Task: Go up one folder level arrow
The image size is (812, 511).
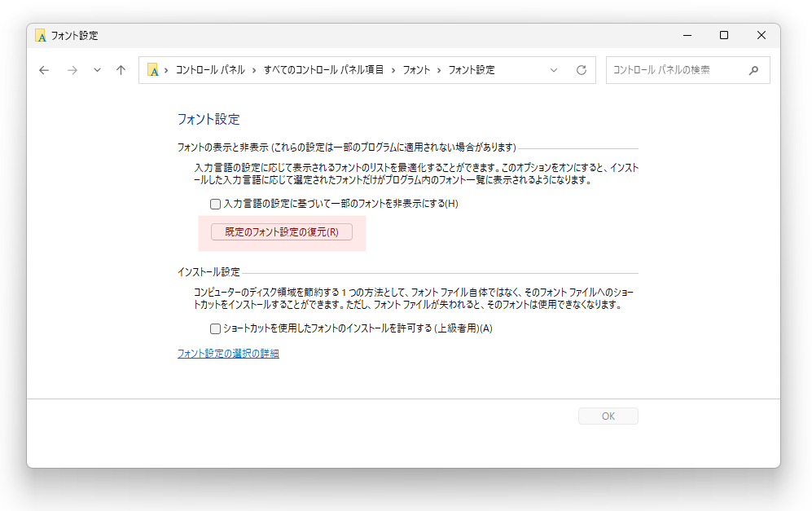Action: click(121, 70)
